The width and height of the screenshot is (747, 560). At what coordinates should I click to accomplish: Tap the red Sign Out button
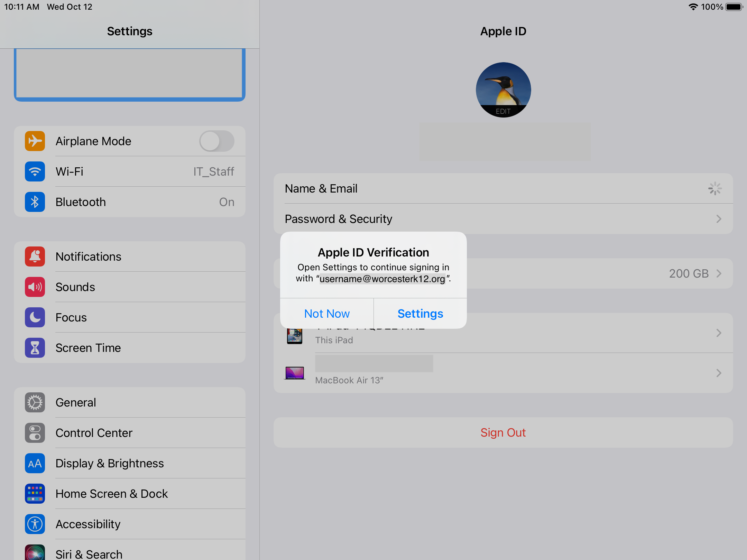point(503,432)
